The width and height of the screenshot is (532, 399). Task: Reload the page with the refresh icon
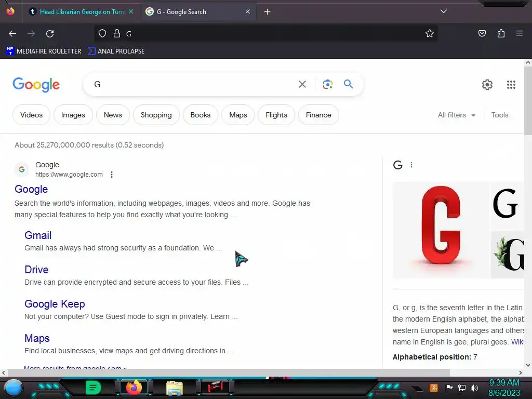pyautogui.click(x=50, y=34)
